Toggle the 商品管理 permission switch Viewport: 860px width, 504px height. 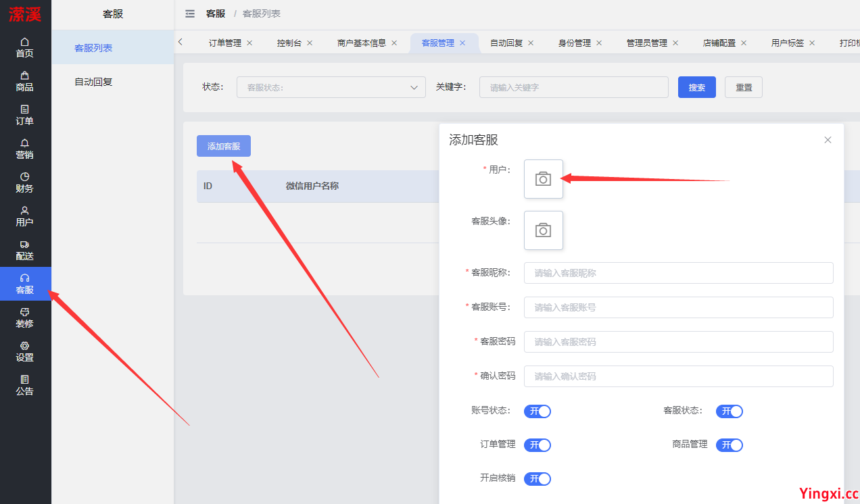[729, 445]
